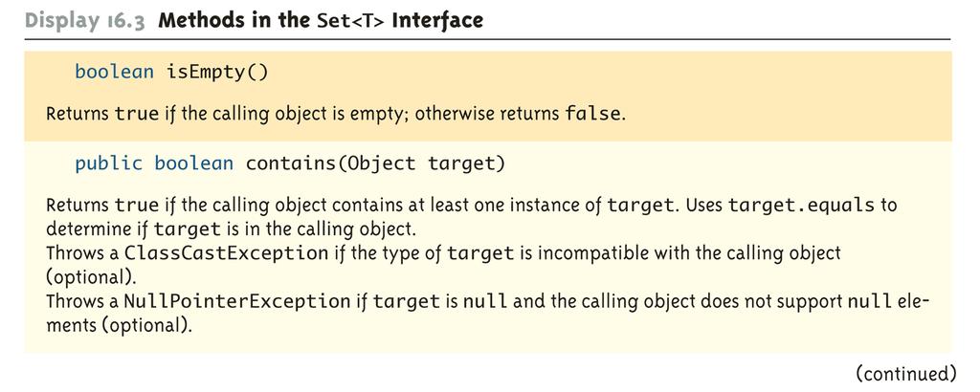The image size is (980, 392).
Task: Click the first '(optional).' after ClassCastException line
Action: coord(91,277)
